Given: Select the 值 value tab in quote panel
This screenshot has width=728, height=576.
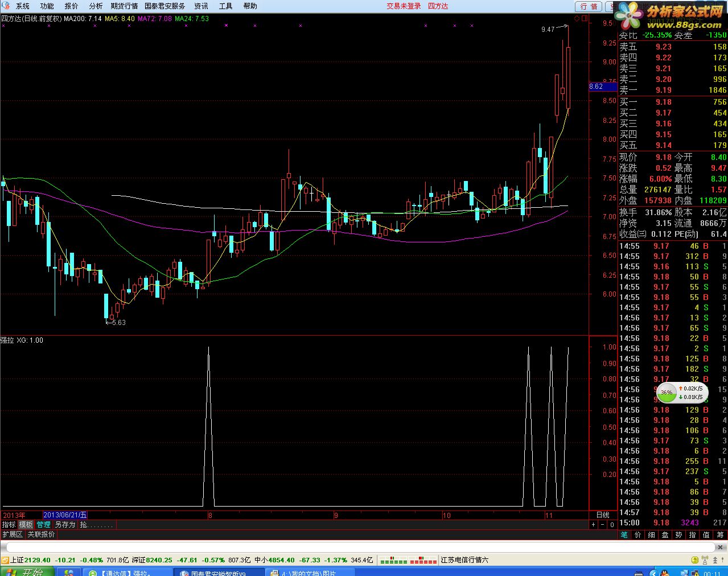Looking at the screenshot, I should (x=706, y=535).
